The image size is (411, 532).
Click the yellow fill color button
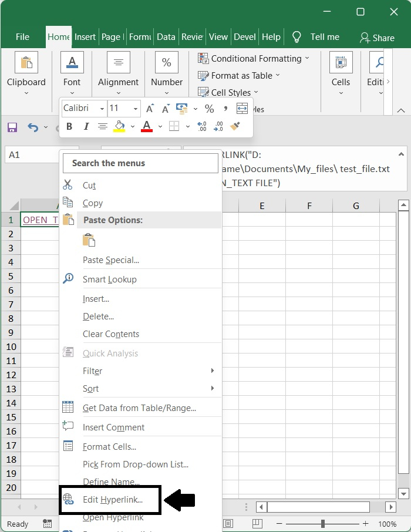(x=119, y=127)
